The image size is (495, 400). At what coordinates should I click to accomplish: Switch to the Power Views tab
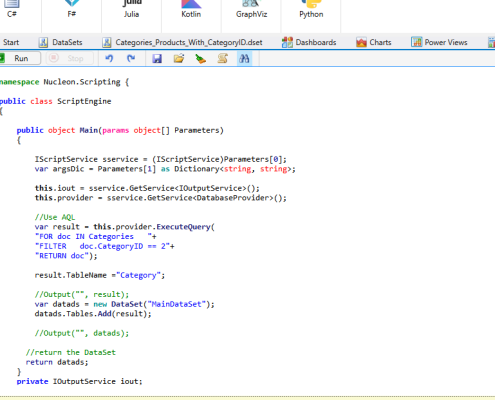[x=439, y=42]
